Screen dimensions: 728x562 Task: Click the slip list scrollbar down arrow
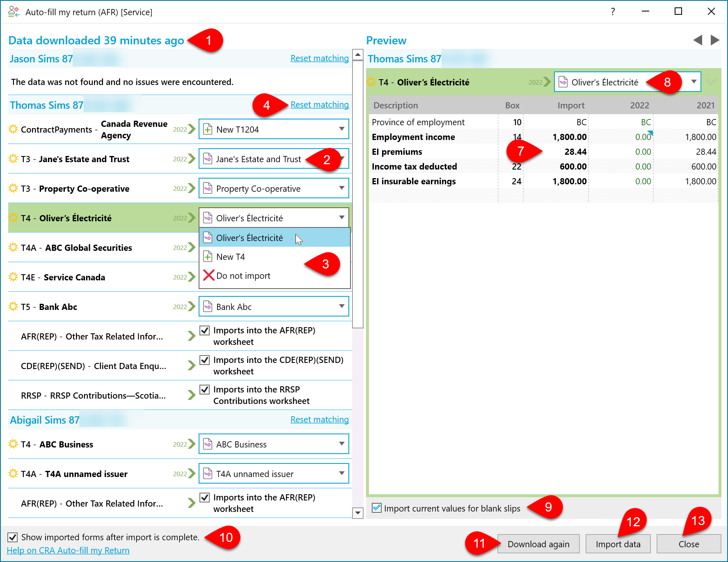[358, 513]
